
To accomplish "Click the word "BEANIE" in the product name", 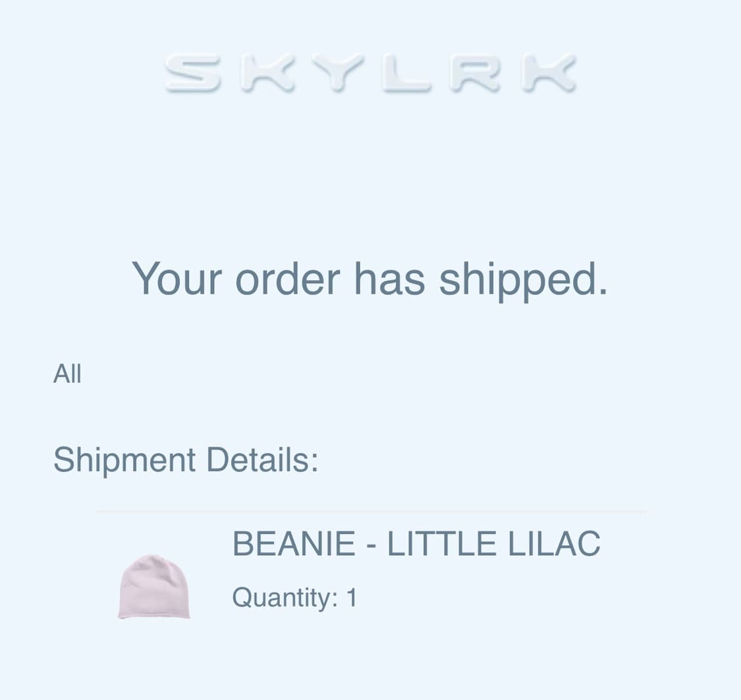I will point(294,544).
